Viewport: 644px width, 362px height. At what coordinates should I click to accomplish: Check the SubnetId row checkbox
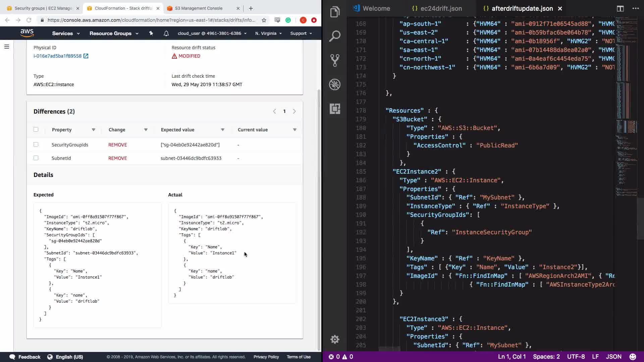36,158
